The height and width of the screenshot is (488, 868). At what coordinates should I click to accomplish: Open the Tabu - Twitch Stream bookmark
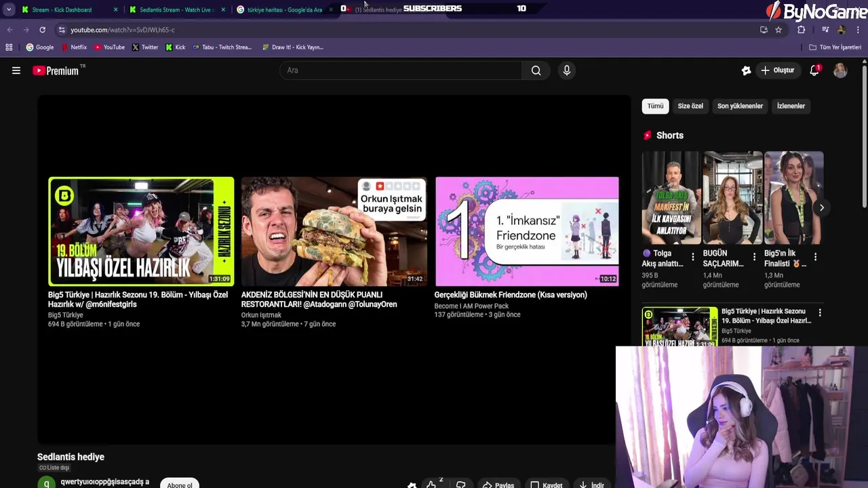[x=222, y=47]
